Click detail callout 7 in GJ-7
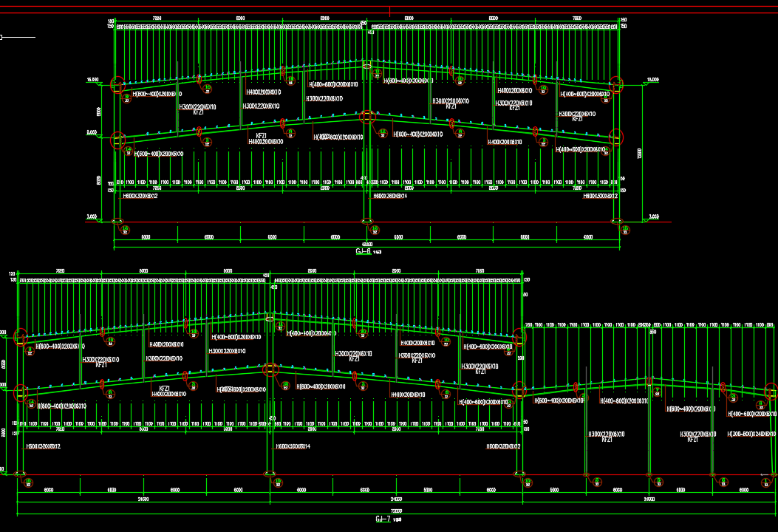This screenshot has height=532, width=778. [x=657, y=392]
